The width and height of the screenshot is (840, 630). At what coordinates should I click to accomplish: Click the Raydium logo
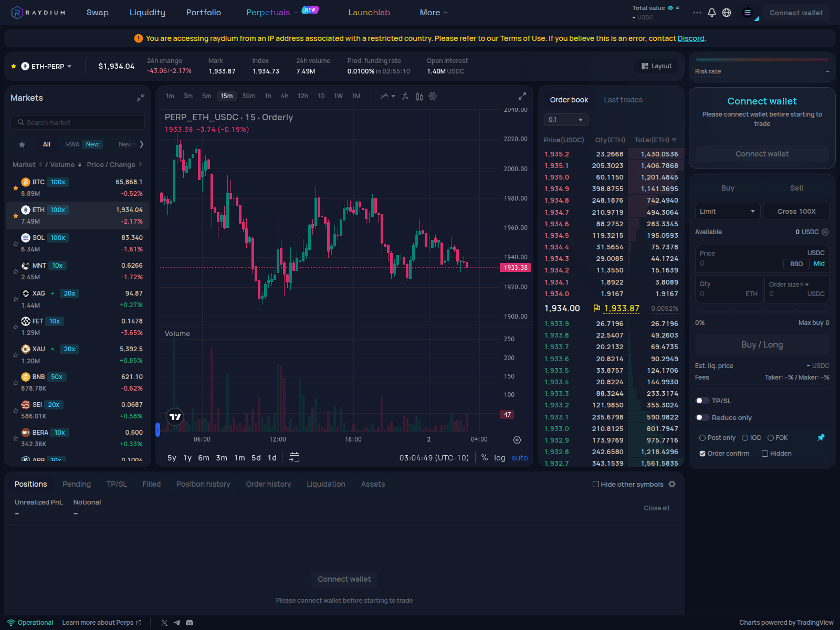click(38, 13)
